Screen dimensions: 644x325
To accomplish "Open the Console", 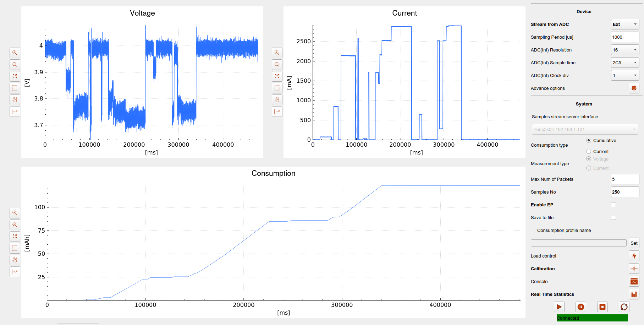I will (x=634, y=281).
